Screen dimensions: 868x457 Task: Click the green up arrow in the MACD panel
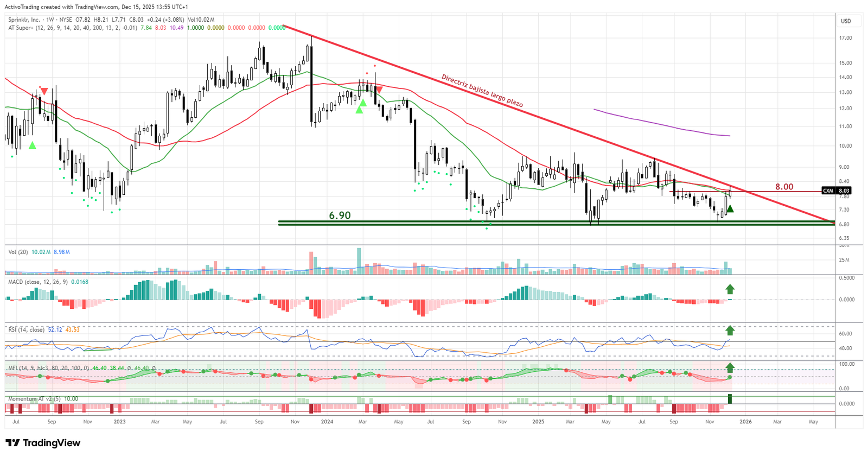[730, 289]
